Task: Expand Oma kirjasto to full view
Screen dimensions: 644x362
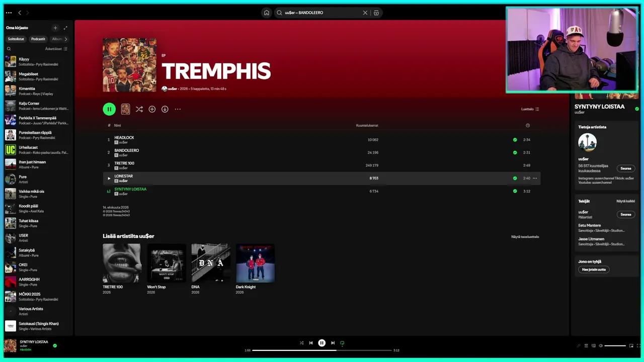Action: [65, 28]
